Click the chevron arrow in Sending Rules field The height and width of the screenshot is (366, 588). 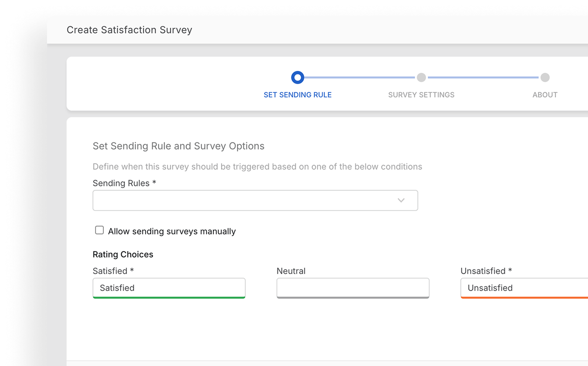coord(401,200)
